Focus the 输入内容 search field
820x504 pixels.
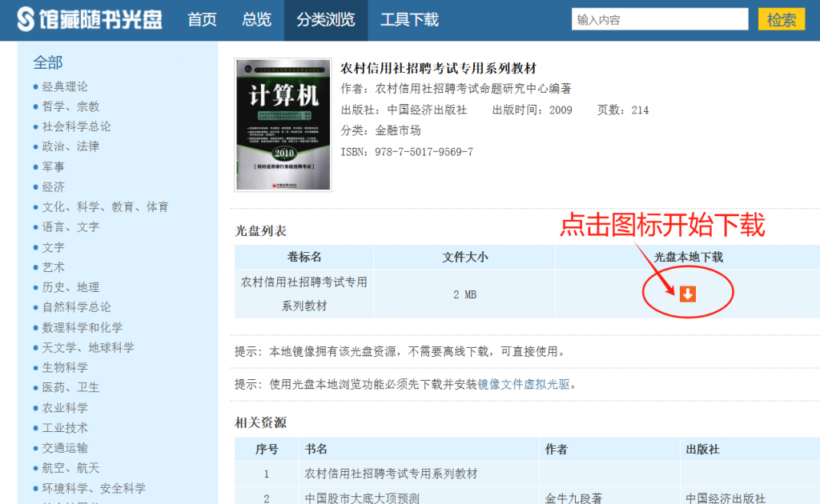tap(660, 20)
